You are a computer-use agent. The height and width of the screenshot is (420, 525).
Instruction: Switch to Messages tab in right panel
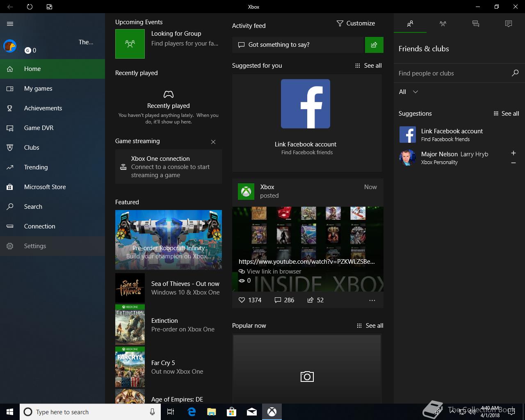click(476, 24)
